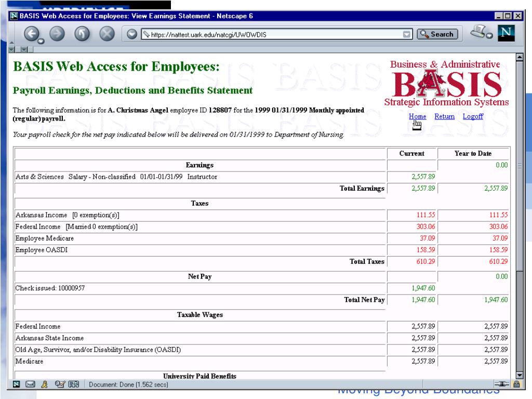The height and width of the screenshot is (399, 532).
Task: Click the page scrollbar down arrow
Action: coord(520,375)
